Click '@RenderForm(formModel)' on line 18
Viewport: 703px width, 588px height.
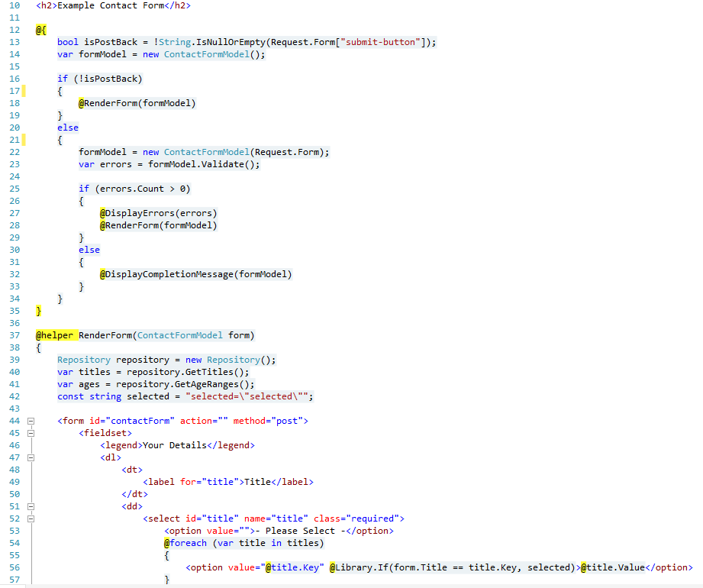(137, 103)
